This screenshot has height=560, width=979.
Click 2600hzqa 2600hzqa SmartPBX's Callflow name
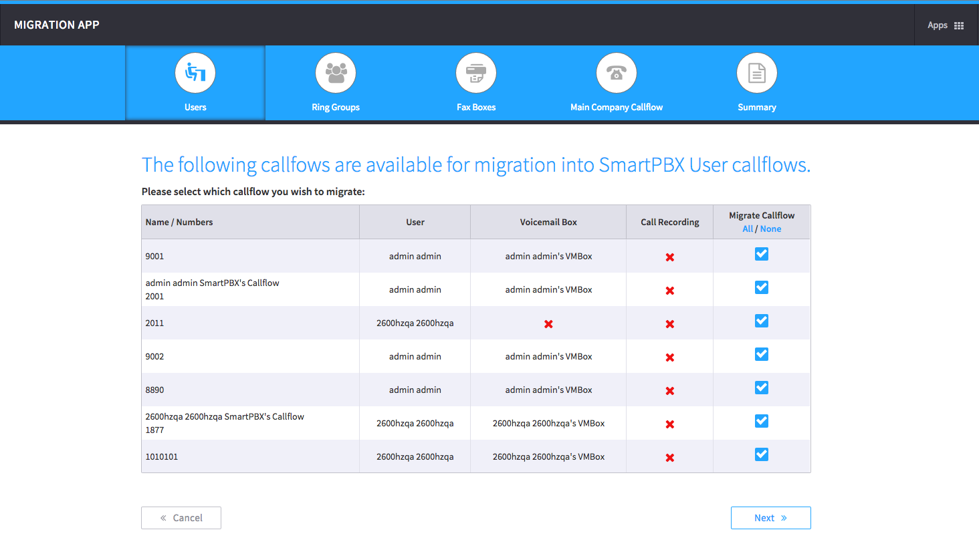point(225,416)
